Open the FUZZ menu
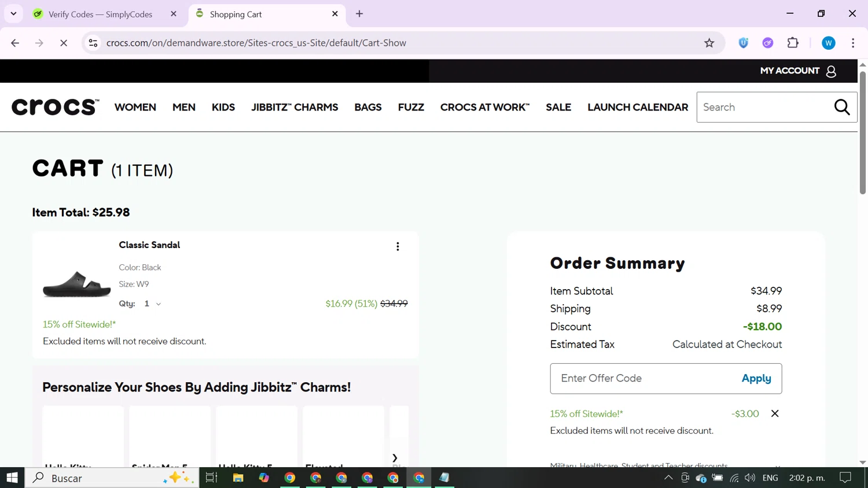The image size is (868, 488). click(x=411, y=107)
